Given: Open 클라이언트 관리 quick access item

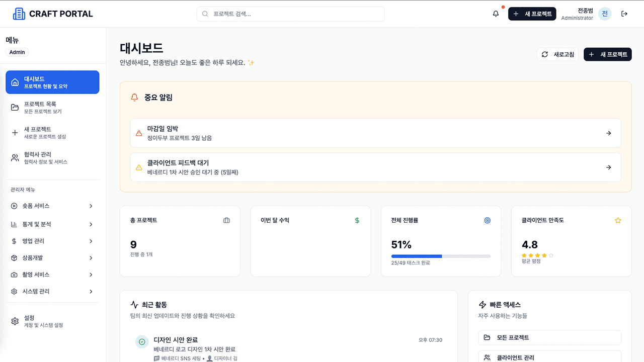Looking at the screenshot, I should 549,357.
